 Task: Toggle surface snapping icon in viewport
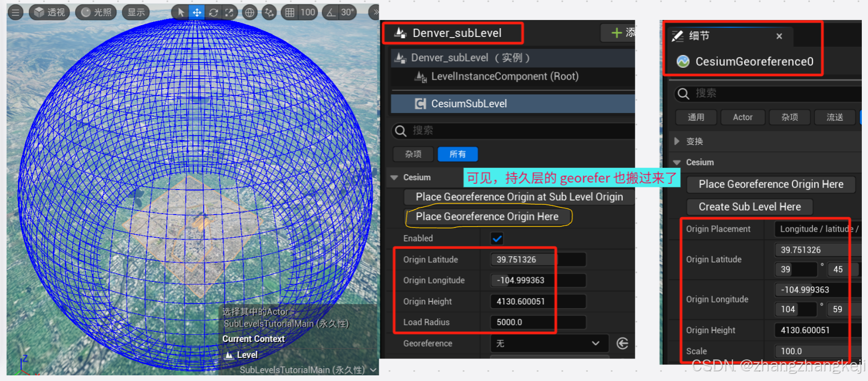269,12
